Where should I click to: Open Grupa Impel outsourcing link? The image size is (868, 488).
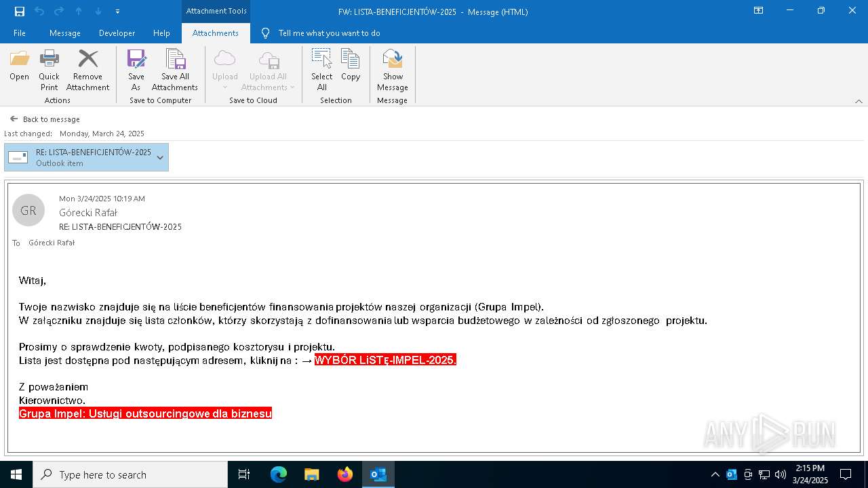pyautogui.click(x=145, y=413)
